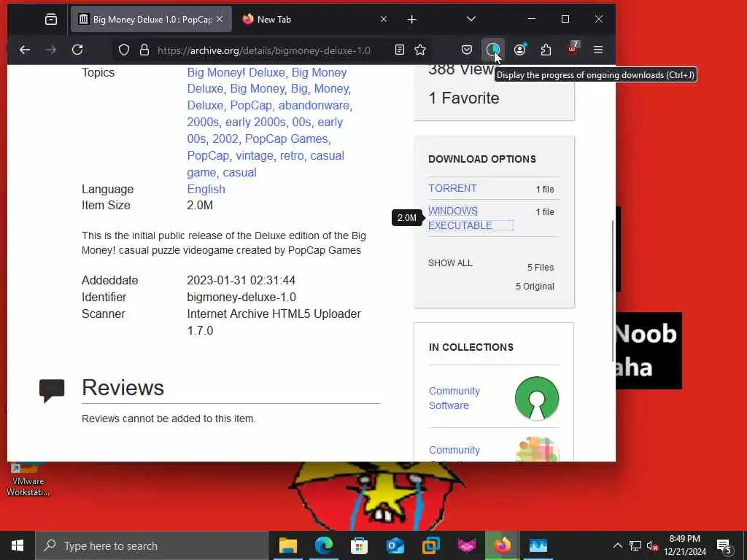The image size is (747, 560).
Task: Open the retro topic link
Action: pyautogui.click(x=292, y=156)
